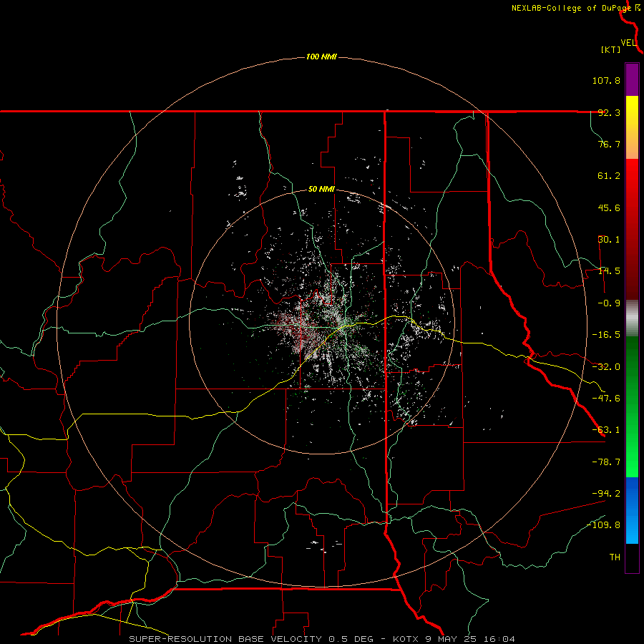Viewport: 644px width, 644px height.
Task: Click the VEL legend title
Action: [629, 43]
